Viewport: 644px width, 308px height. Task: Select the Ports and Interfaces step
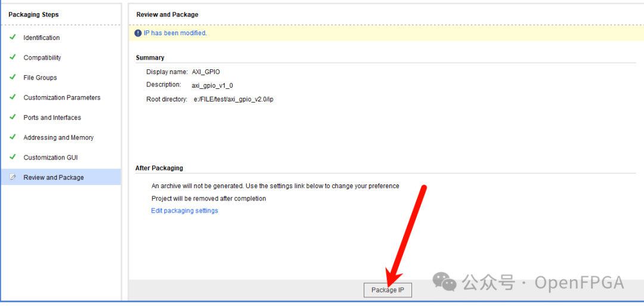click(52, 118)
